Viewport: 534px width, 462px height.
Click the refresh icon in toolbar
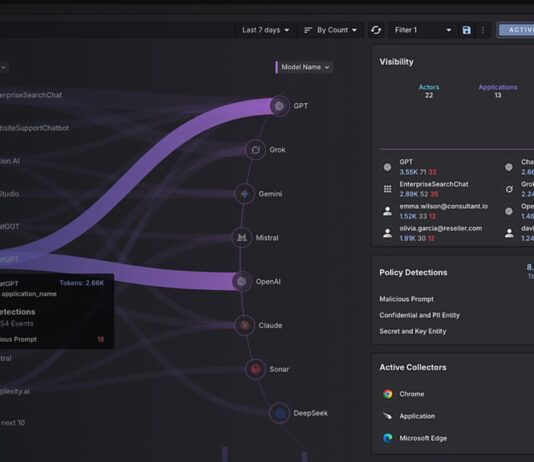(x=376, y=30)
